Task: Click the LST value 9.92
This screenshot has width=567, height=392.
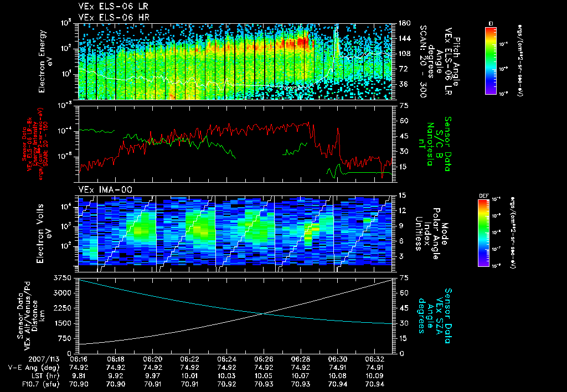Action: pyautogui.click(x=115, y=376)
